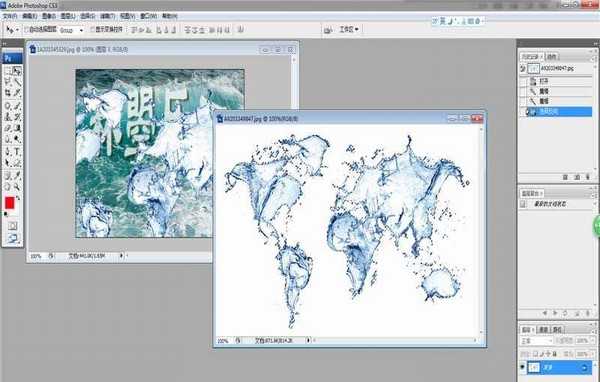600x382 pixels.
Task: Click the Go to Bridge icon in options bar
Action: [328, 30]
